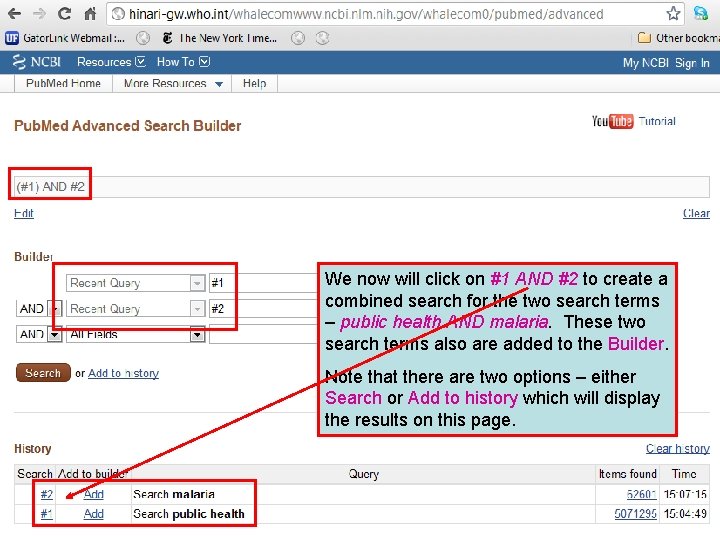Image resolution: width=720 pixels, height=540 pixels.
Task: Open the 5071295 items found link
Action: [636, 514]
